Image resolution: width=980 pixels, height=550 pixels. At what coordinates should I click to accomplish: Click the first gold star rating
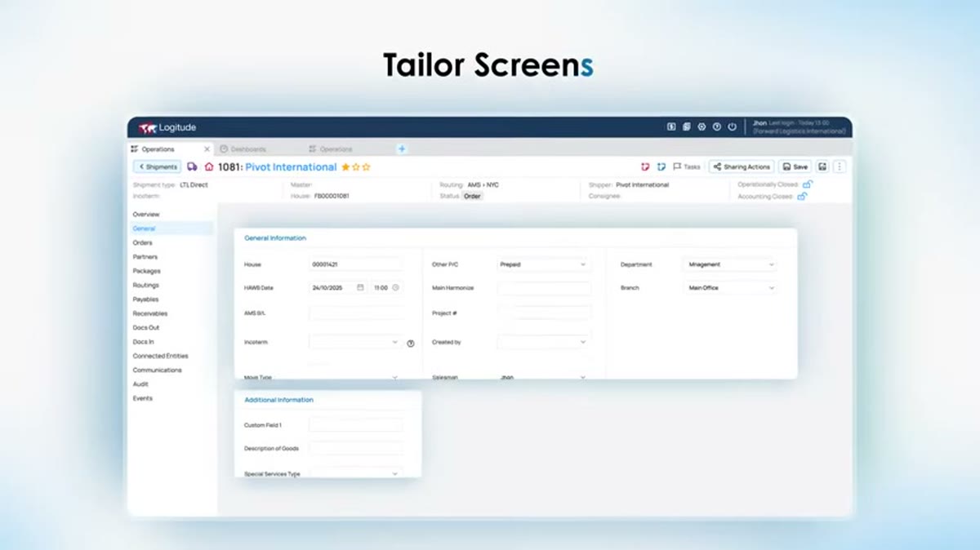pyautogui.click(x=345, y=166)
